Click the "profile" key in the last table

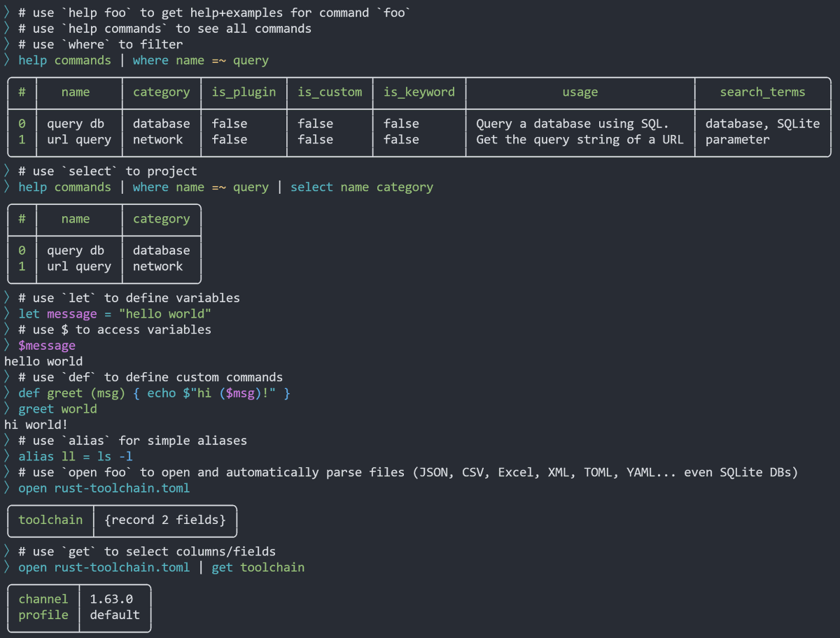tap(43, 614)
